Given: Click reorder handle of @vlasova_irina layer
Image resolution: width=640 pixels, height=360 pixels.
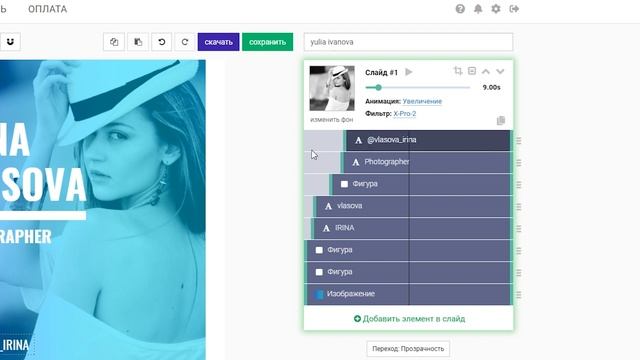Looking at the screenshot, I should (x=518, y=140).
